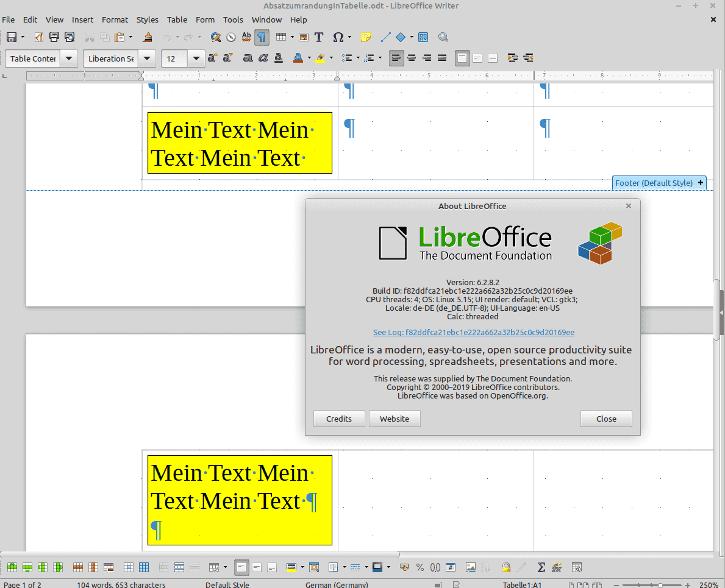This screenshot has width=725, height=588.
Task: Insert columns after in table
Action: [58, 567]
